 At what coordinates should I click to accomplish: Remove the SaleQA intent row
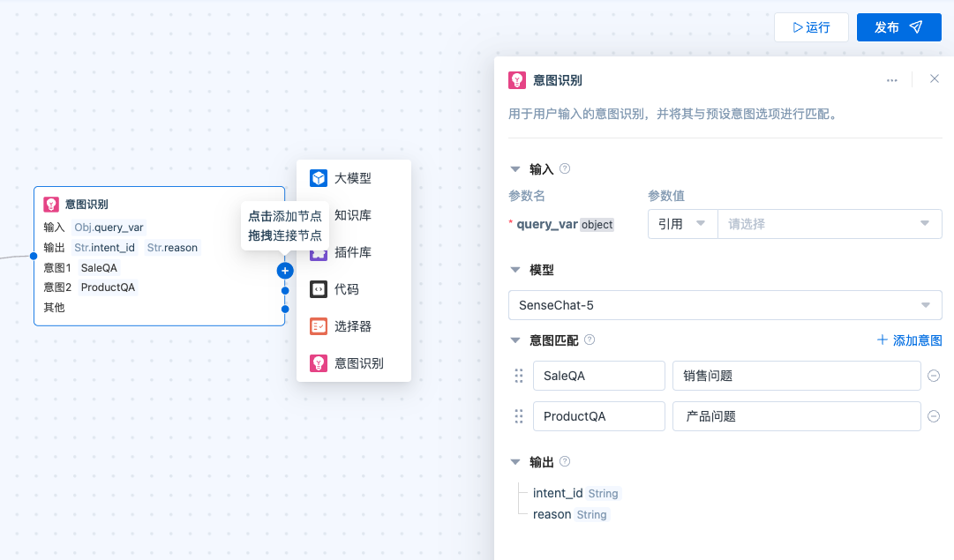[x=934, y=376]
